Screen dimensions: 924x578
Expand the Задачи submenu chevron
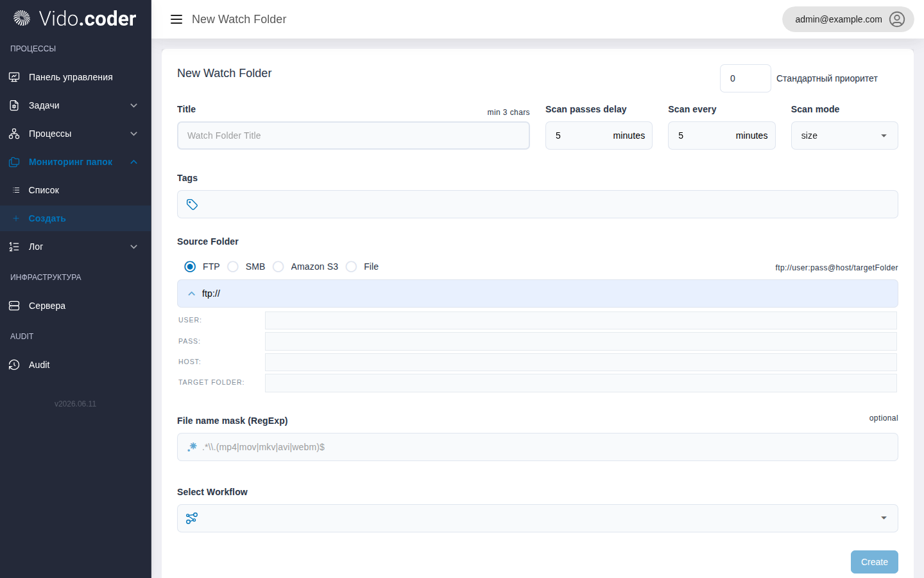click(134, 105)
